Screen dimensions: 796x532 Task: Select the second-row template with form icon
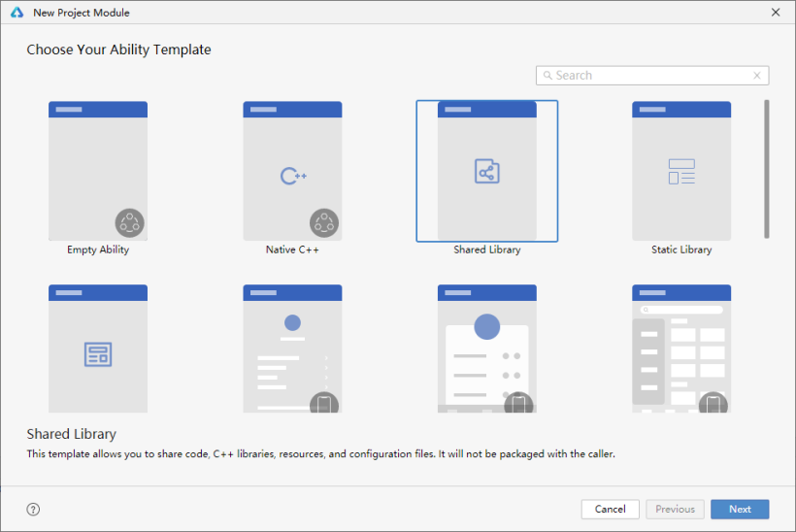98,349
